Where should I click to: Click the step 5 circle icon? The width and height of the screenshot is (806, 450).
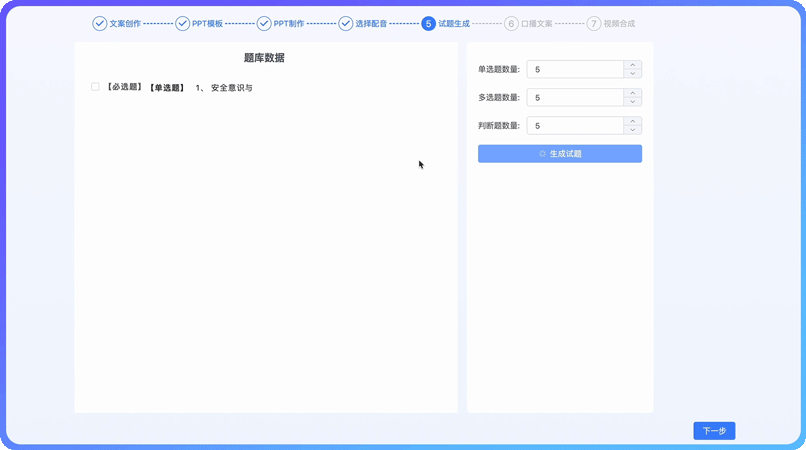[429, 23]
